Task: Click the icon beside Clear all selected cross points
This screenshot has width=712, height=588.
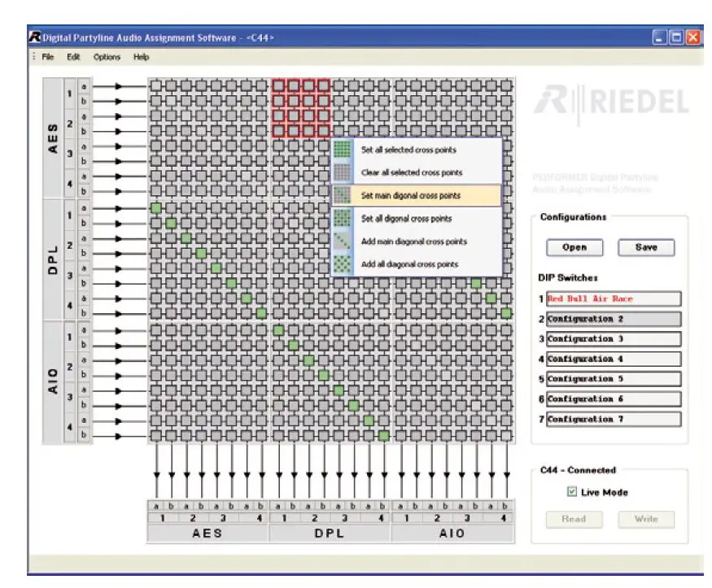Action: click(342, 172)
